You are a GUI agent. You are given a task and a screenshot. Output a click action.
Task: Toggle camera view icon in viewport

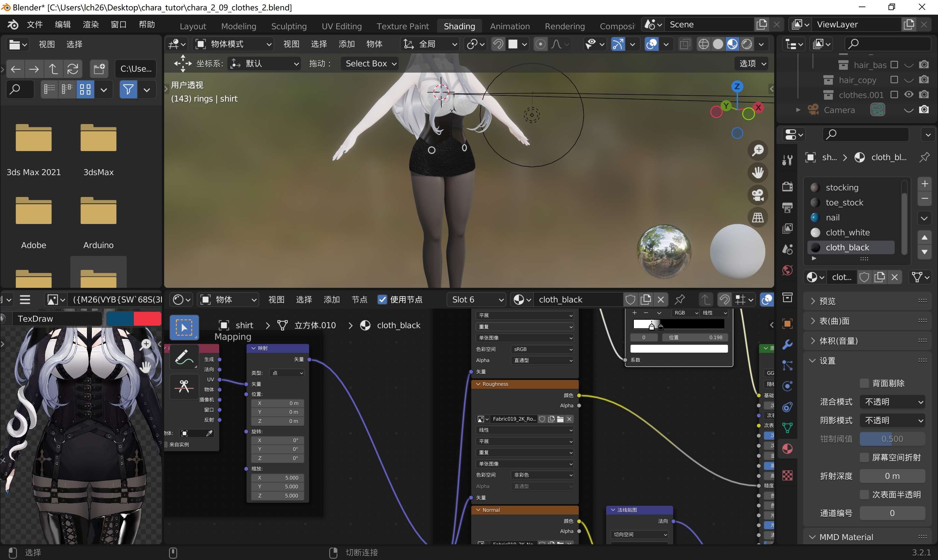coord(758,195)
